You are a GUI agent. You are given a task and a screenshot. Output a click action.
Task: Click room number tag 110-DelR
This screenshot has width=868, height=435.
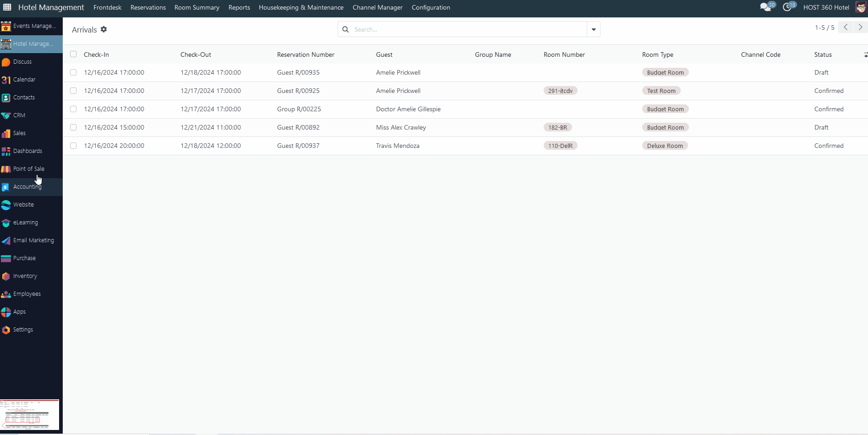pos(560,146)
